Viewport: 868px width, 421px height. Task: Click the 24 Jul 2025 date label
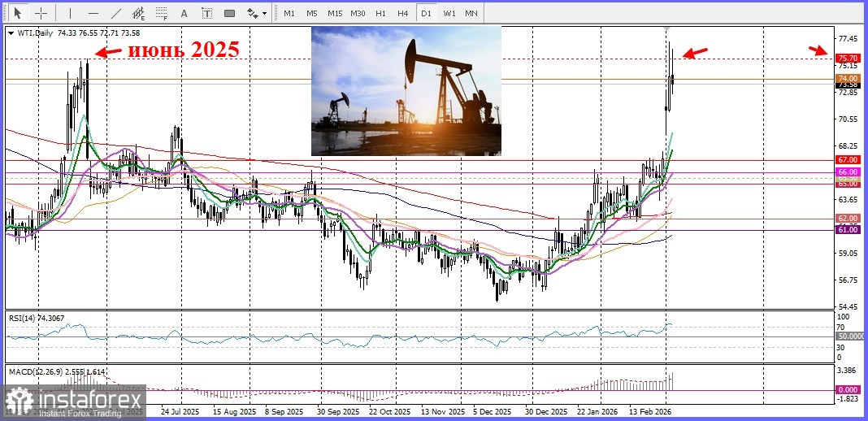(180, 412)
